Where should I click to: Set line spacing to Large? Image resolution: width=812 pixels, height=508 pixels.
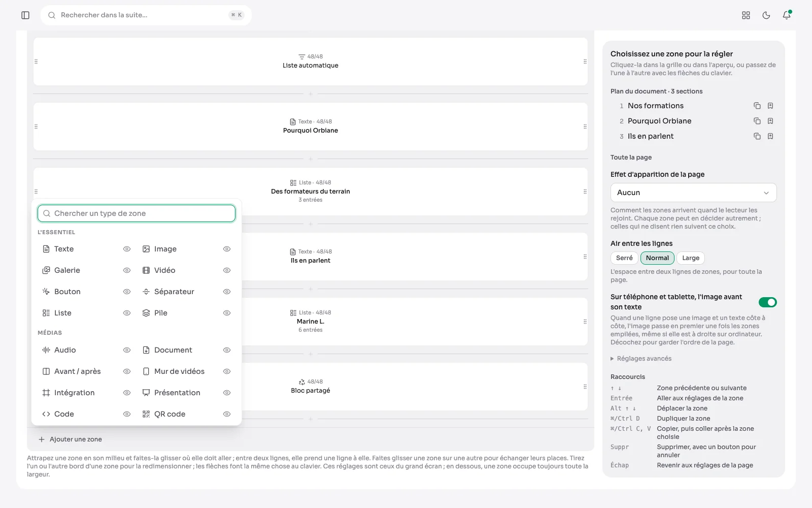pos(691,258)
